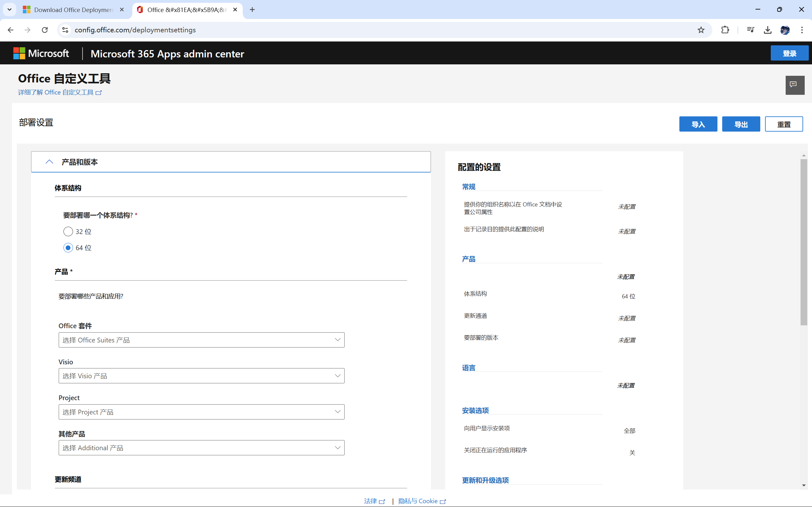Click the scrollbar up arrow

click(x=804, y=155)
